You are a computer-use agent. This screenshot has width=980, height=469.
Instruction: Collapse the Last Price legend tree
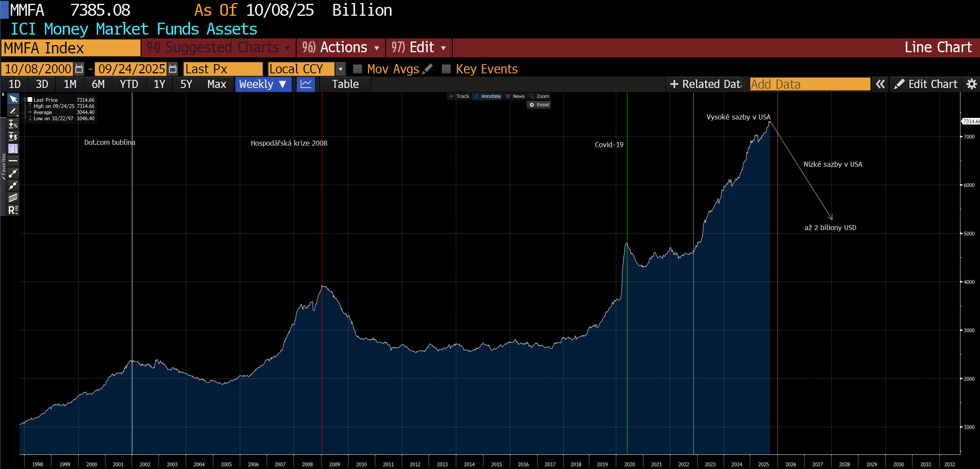pyautogui.click(x=25, y=100)
